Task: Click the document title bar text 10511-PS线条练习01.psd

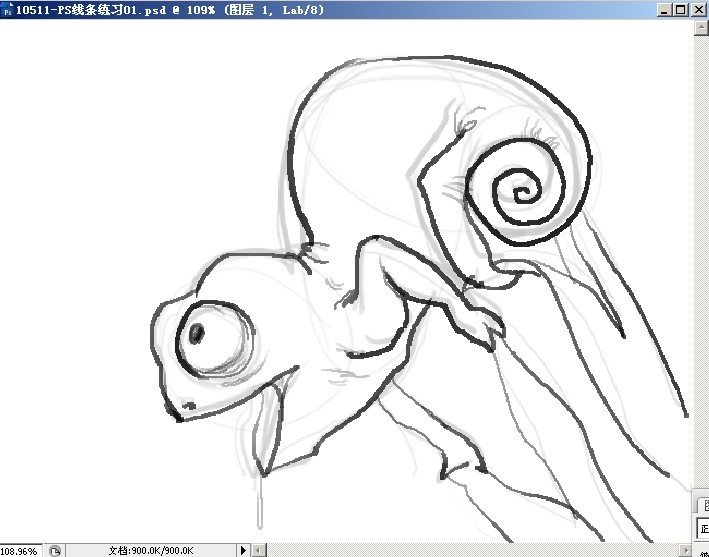Action: (x=90, y=10)
